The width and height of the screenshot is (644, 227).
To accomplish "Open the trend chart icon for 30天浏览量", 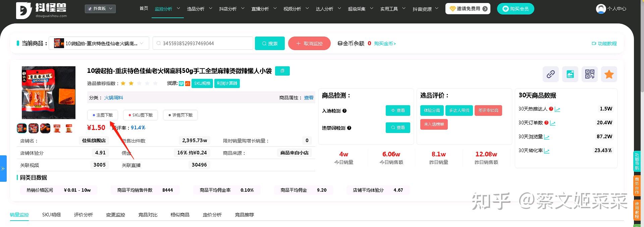I will click(x=547, y=137).
